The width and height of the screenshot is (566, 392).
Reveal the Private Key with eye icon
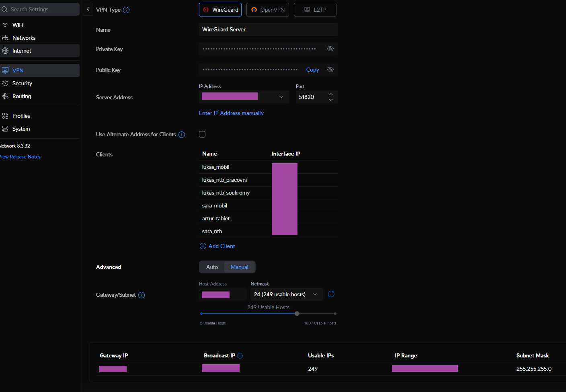click(330, 49)
